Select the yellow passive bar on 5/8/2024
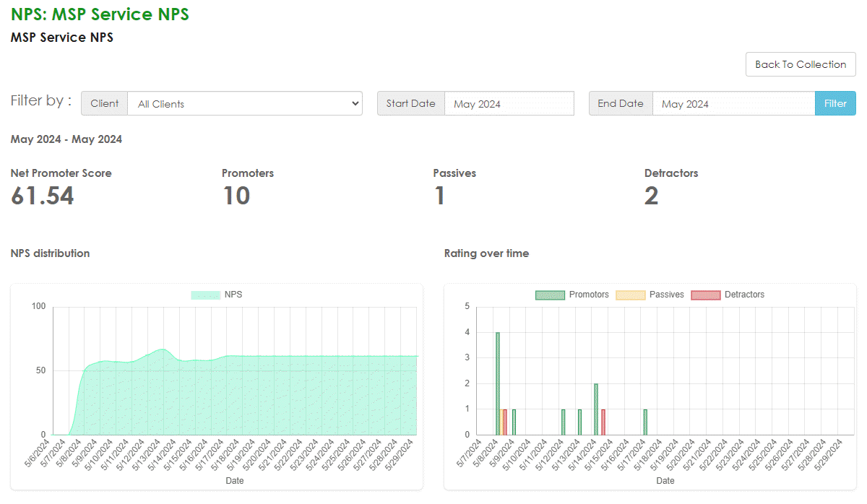 pyautogui.click(x=501, y=422)
